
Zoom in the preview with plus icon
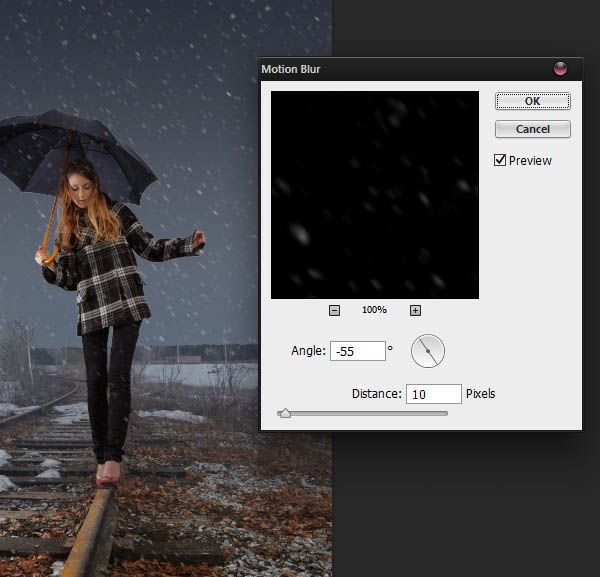(x=415, y=310)
